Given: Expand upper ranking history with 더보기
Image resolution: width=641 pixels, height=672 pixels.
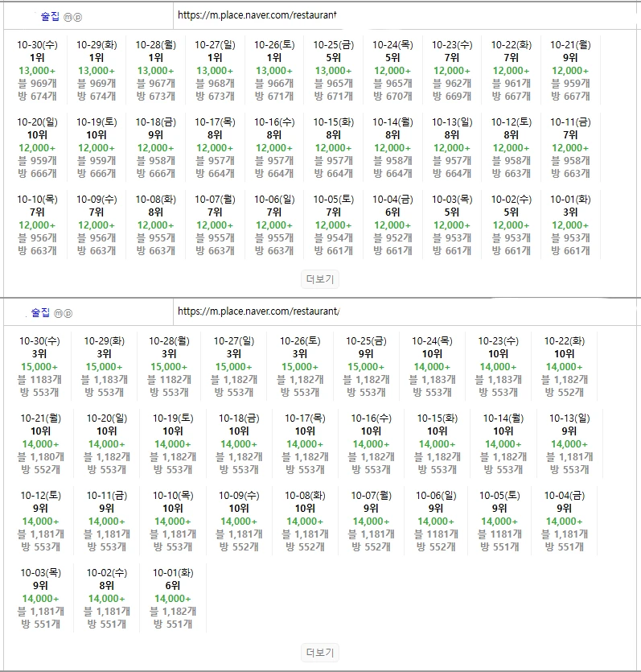Looking at the screenshot, I should 320,279.
